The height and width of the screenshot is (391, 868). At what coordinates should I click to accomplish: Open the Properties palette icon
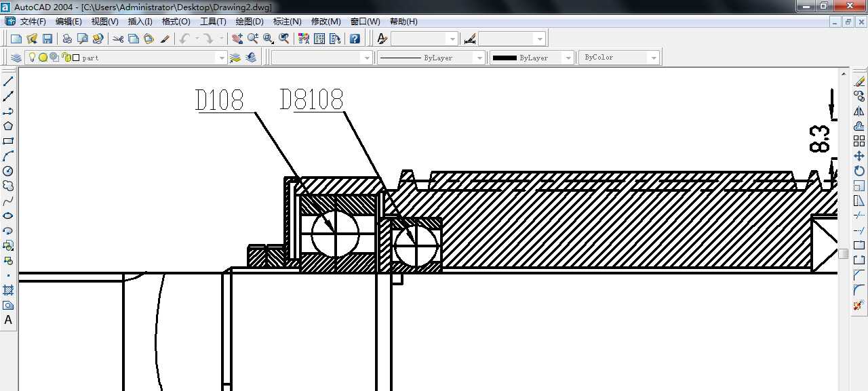pos(303,39)
